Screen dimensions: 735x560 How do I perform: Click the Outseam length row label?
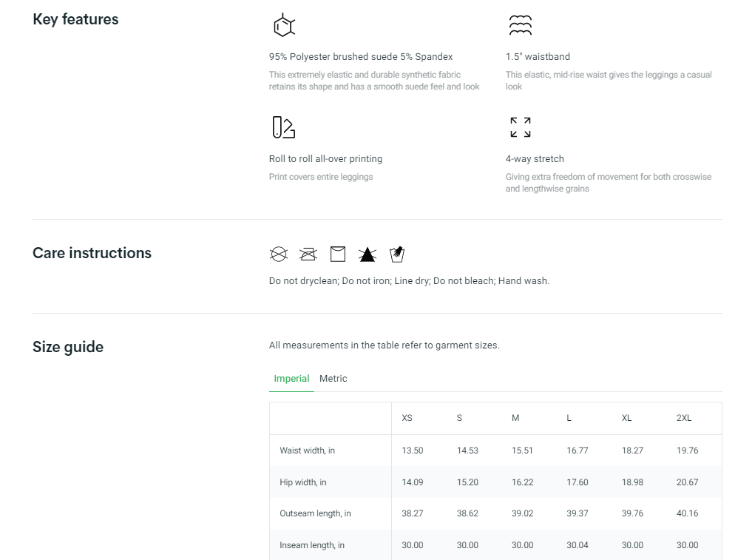click(x=315, y=513)
